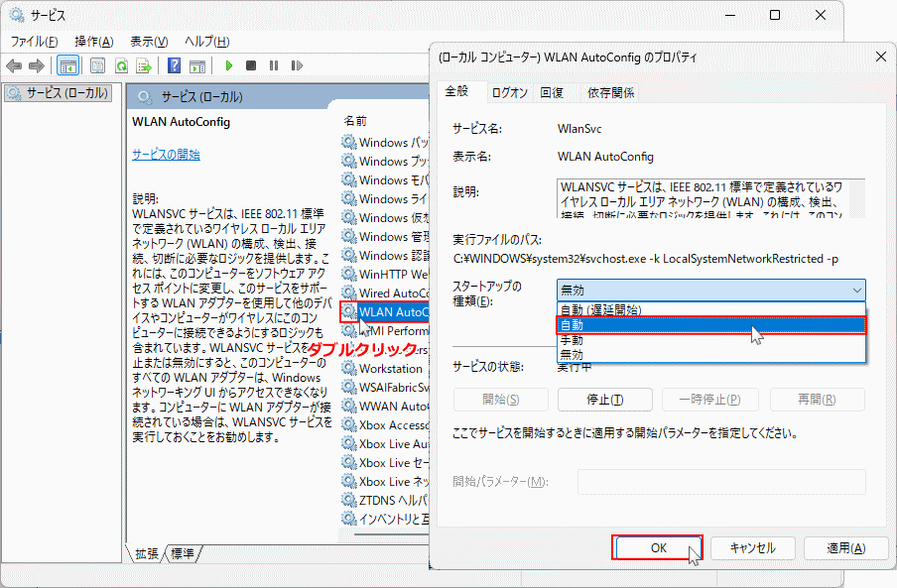
Task: Select the Windows 認証 service row
Action: [x=385, y=256]
